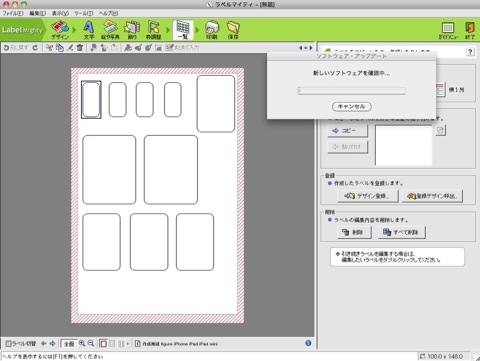Click the white copy preview box in the side panel
The height and width of the screenshot is (361, 480).
pyautogui.click(x=404, y=145)
